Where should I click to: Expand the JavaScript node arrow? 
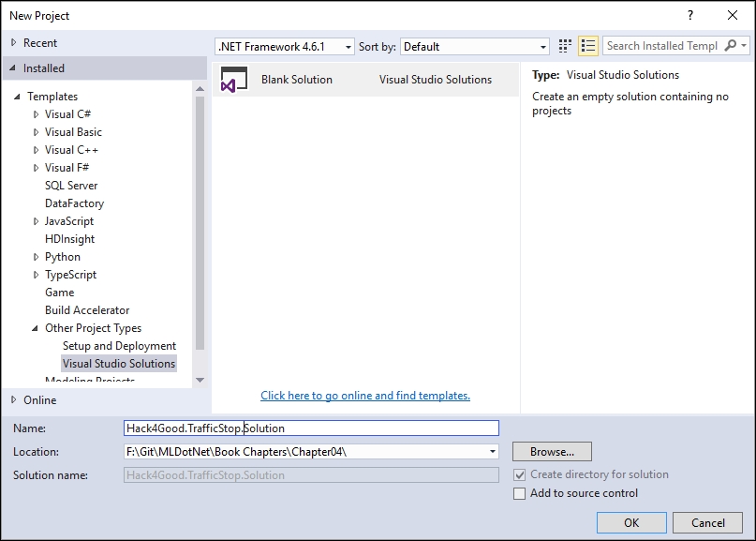(36, 221)
